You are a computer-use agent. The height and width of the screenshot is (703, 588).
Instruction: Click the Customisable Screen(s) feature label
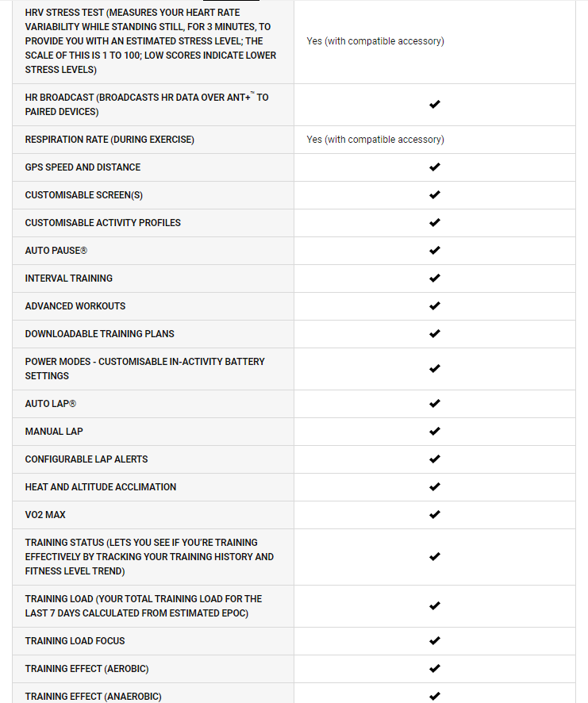click(84, 195)
